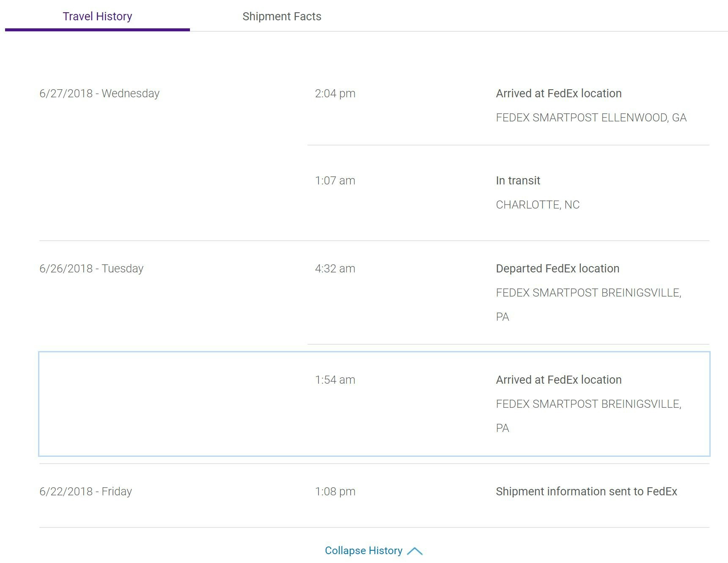Screen dimensions: 728x563
Task: Switch to the Shipment Facts tab
Action: tap(282, 16)
